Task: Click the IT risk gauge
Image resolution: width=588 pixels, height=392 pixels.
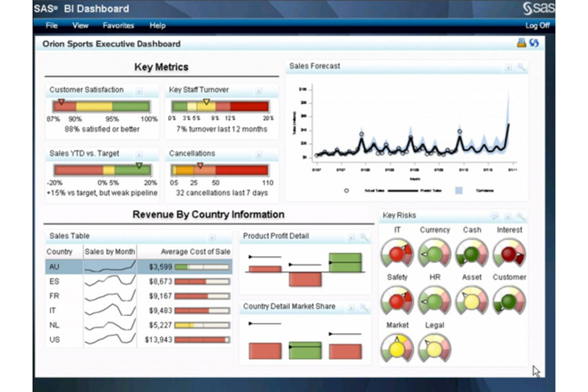Action: (x=397, y=253)
